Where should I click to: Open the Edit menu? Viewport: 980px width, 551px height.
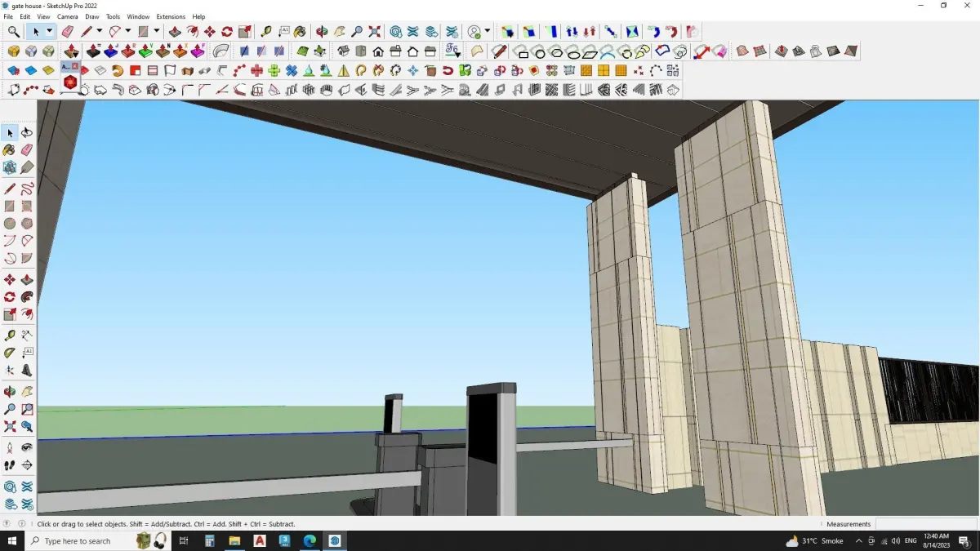coord(25,16)
